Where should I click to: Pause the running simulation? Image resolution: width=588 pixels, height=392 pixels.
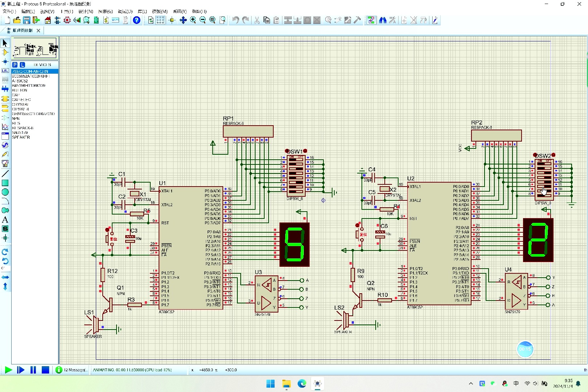coord(33,370)
